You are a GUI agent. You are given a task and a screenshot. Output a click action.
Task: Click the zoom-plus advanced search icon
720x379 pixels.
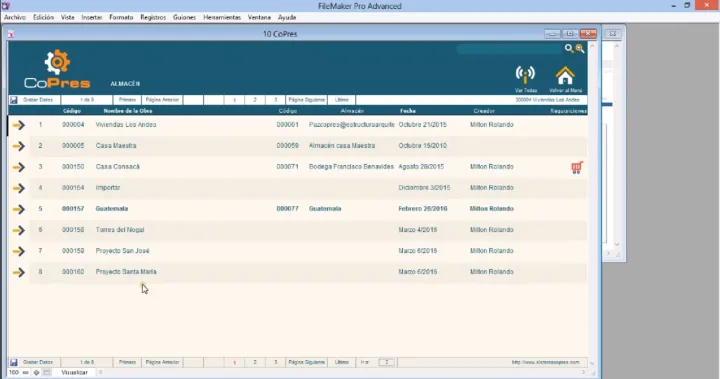[x=580, y=49]
